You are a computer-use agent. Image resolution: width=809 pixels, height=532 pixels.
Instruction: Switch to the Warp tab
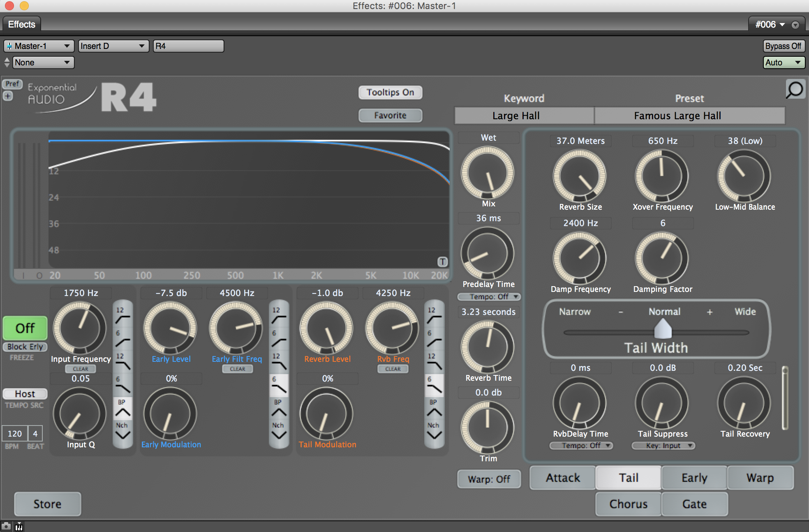760,478
